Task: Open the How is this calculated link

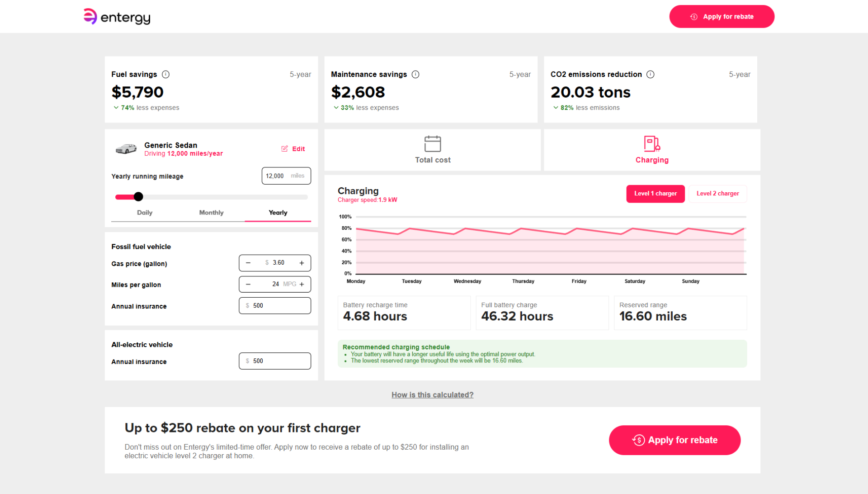Action: click(x=432, y=395)
